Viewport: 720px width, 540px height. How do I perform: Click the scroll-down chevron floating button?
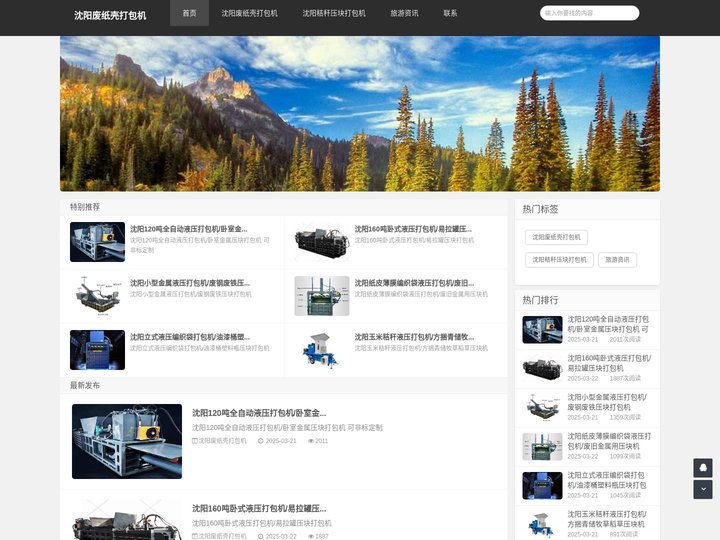click(703, 489)
